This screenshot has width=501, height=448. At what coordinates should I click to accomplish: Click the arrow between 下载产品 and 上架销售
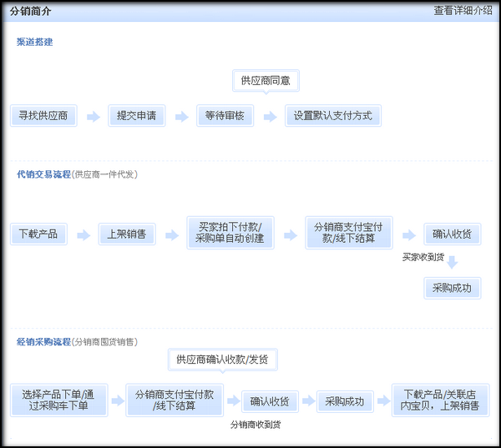[x=83, y=235]
